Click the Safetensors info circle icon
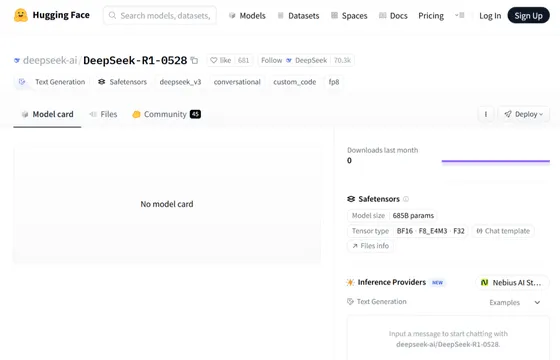This screenshot has width=560, height=360. point(406,199)
